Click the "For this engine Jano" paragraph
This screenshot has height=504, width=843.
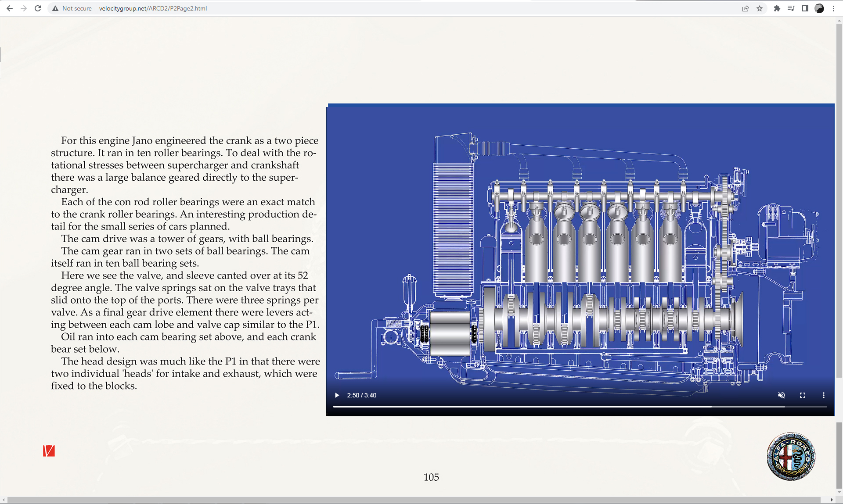tap(184, 165)
